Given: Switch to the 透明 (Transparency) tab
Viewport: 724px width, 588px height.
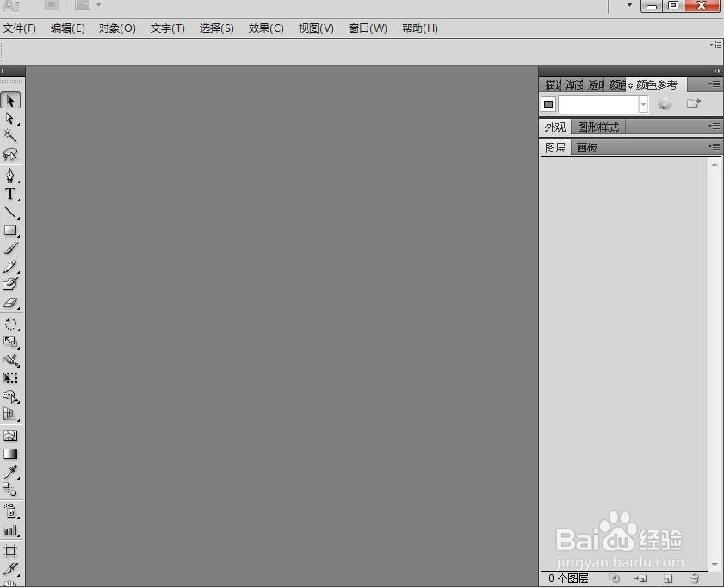Looking at the screenshot, I should (596, 84).
